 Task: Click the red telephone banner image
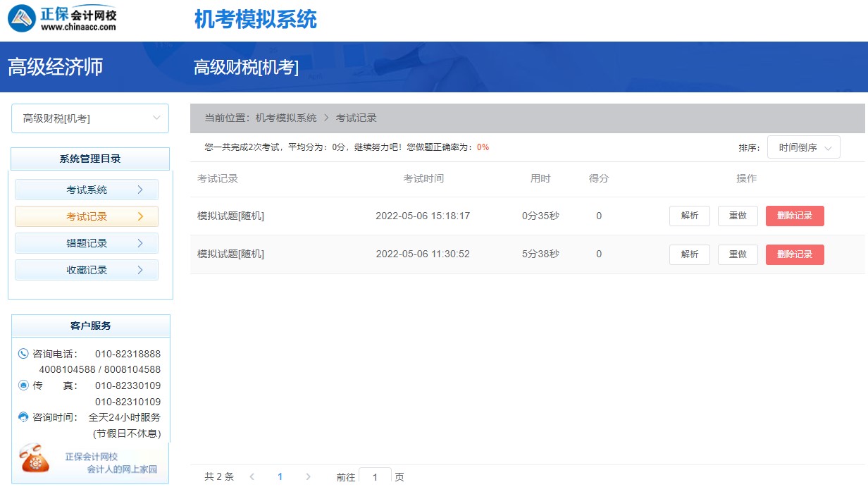click(x=35, y=460)
